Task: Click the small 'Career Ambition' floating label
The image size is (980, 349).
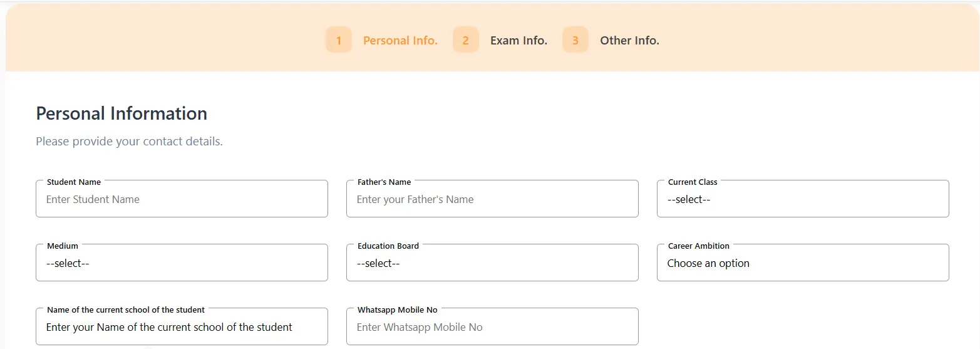Action: 699,246
